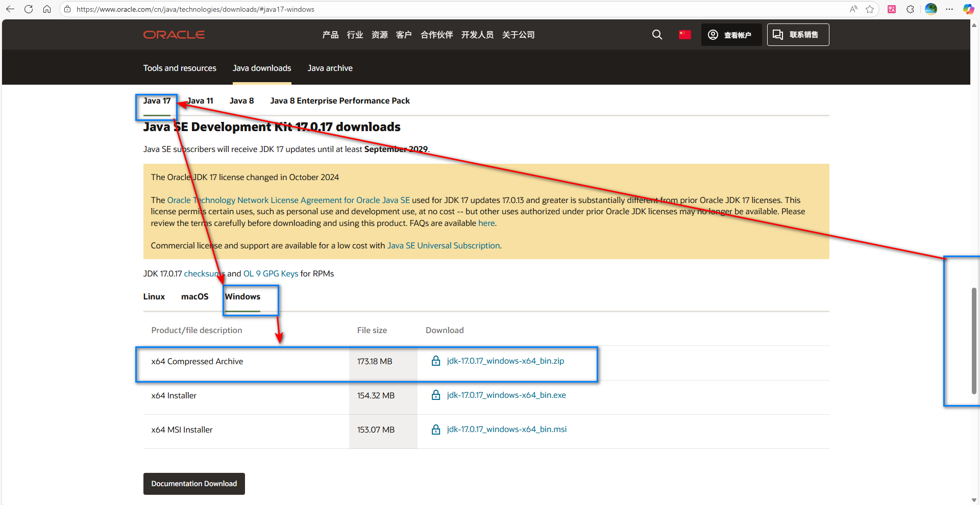980x505 pixels.
Task: Click the page vertical scrollbar thumb
Action: click(974, 341)
